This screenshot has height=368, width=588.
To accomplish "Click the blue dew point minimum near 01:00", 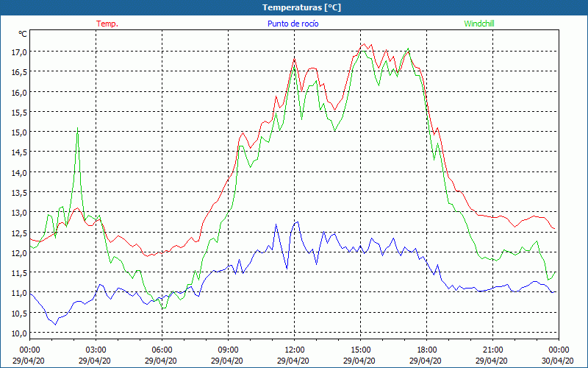I will 56,324.
